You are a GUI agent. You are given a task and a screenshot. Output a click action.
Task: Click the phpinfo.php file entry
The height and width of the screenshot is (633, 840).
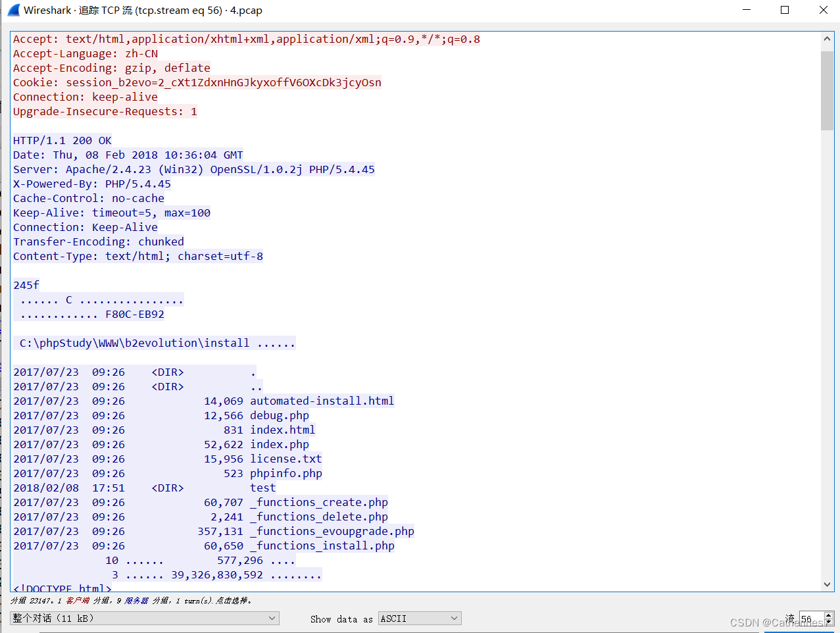click(168, 473)
